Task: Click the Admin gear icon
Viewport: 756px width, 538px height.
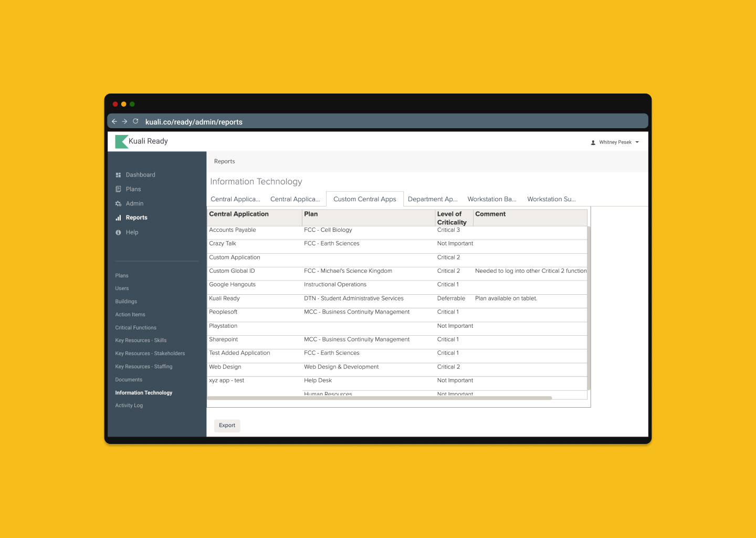Action: [x=118, y=204]
